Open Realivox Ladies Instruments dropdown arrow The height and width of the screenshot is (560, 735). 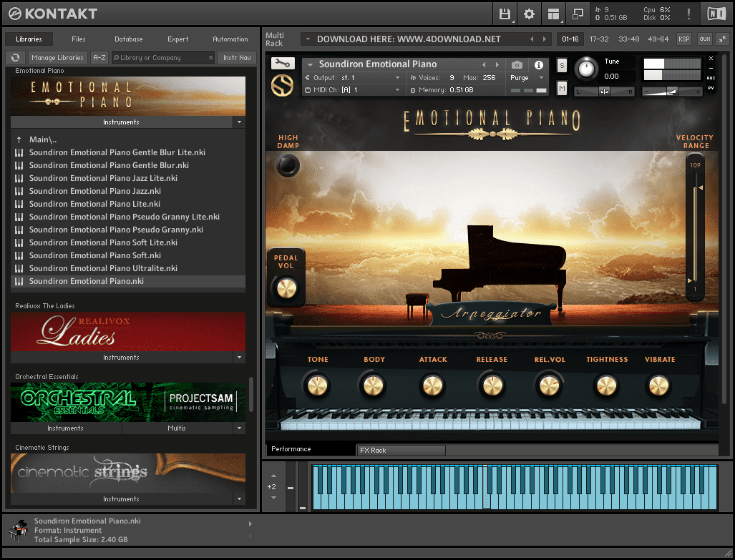pos(240,357)
